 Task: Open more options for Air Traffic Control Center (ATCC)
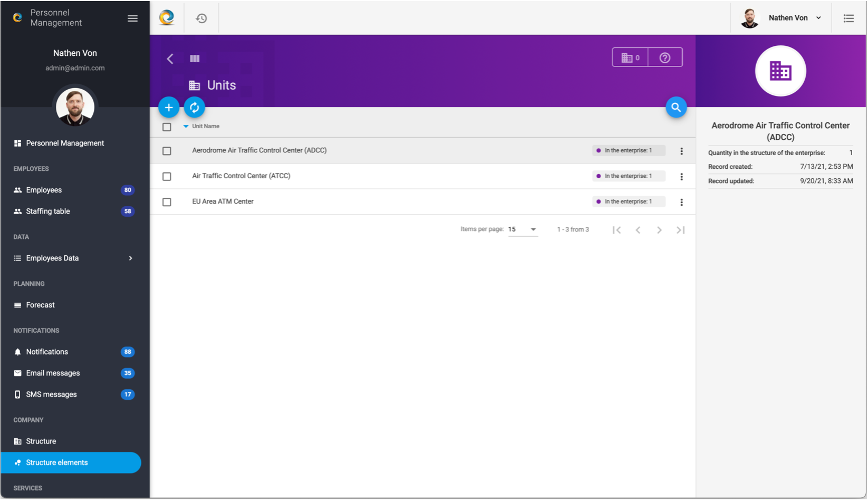[681, 177]
